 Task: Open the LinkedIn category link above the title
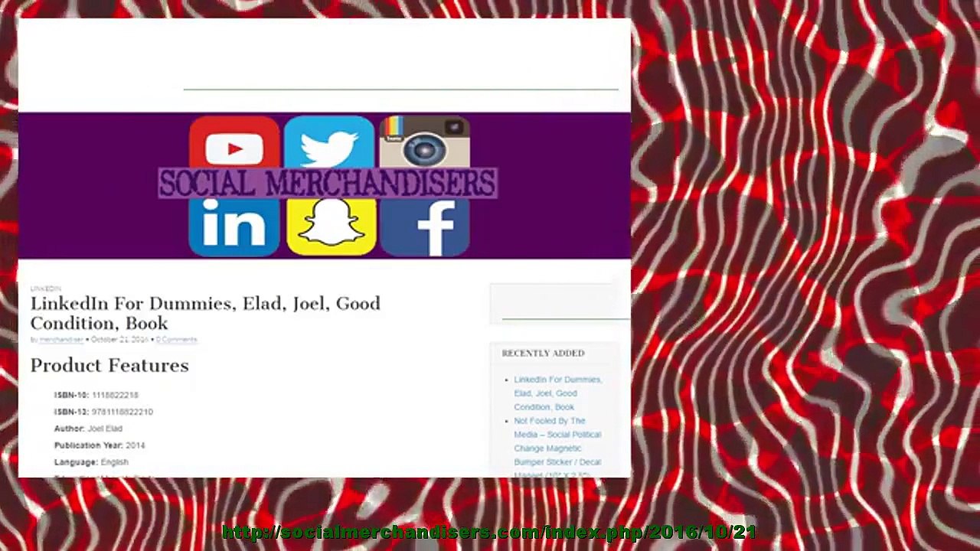coord(45,289)
